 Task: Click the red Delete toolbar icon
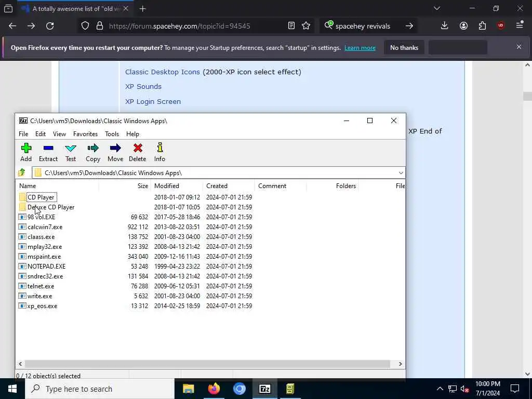(137, 152)
